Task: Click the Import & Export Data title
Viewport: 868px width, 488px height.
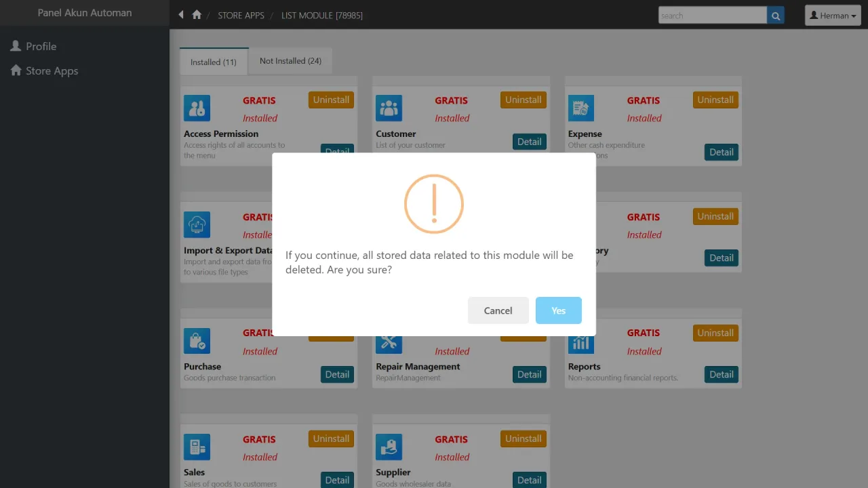Action: click(x=228, y=250)
